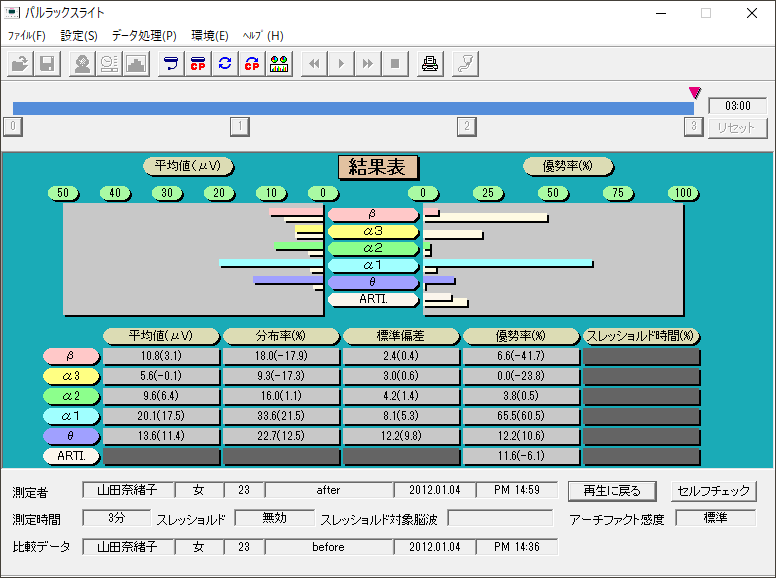Click the colored pie charts result icon

tap(279, 63)
